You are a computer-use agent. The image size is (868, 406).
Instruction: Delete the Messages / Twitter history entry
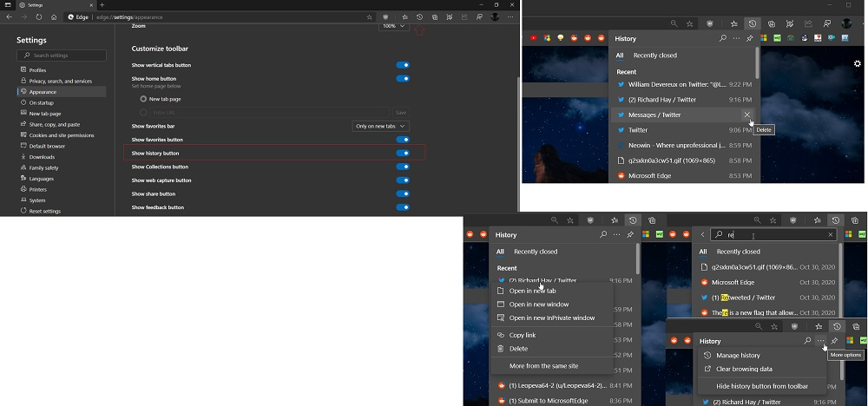point(746,115)
